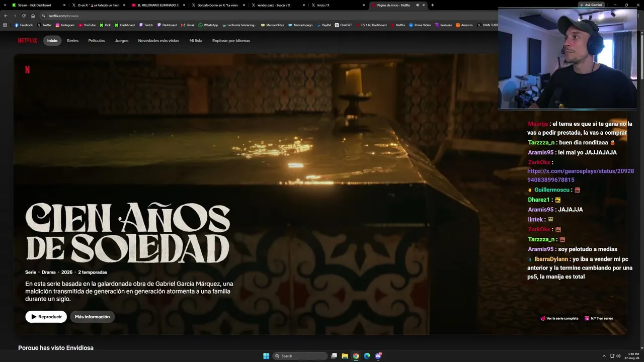Click the taskbar Search box

coord(300,356)
